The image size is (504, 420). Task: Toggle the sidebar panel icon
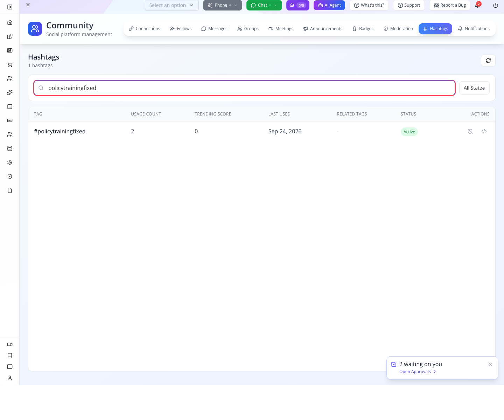pyautogui.click(x=10, y=7)
